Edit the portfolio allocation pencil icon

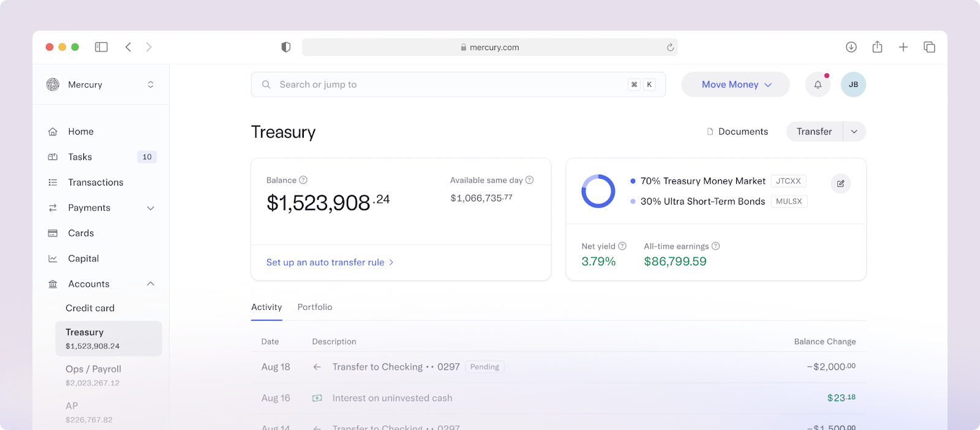tap(841, 184)
